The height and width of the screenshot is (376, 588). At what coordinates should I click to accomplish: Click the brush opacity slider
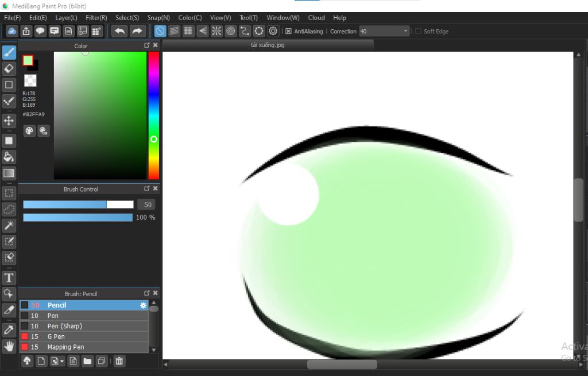(78, 218)
